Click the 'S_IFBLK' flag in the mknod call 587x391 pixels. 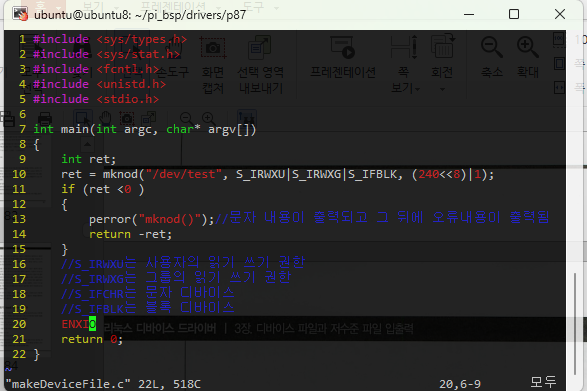tap(372, 175)
